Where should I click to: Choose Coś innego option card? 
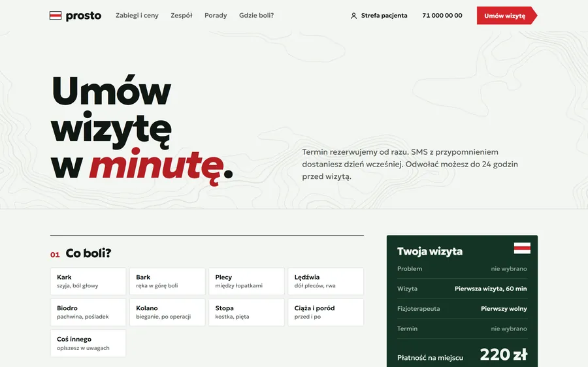[x=88, y=343]
